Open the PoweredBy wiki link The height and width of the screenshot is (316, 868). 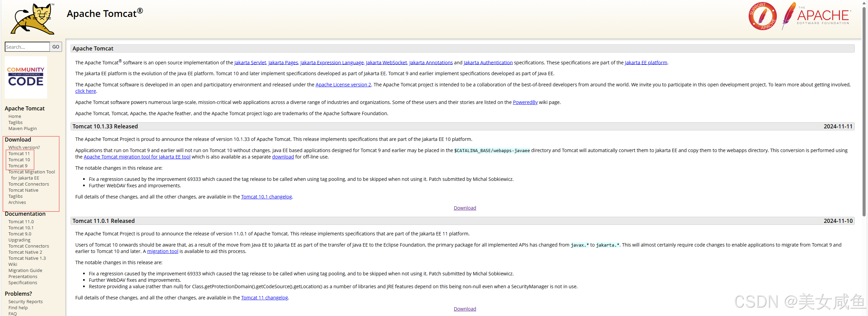(x=525, y=102)
